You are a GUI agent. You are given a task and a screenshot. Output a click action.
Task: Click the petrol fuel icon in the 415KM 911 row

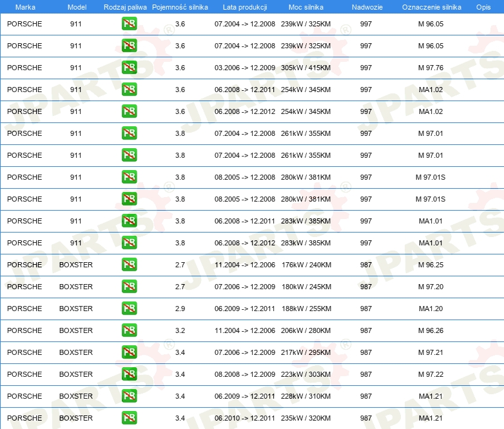pyautogui.click(x=129, y=68)
